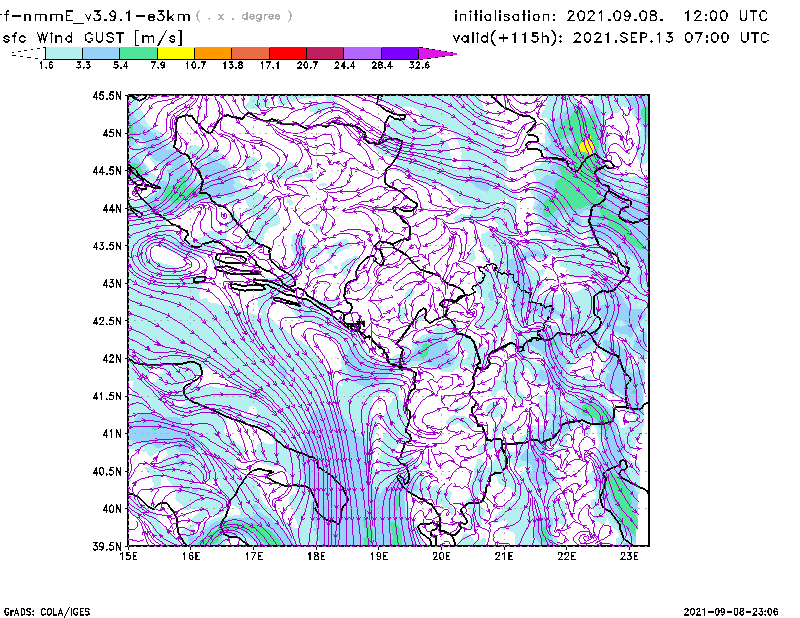Click the red 17.1–20.7 legend swatch
The image size is (800, 618).
[x=288, y=53]
